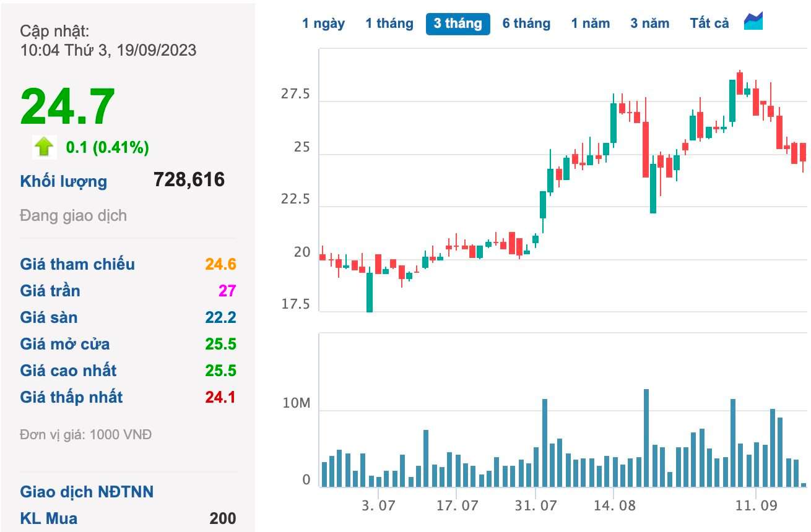Click the 'Giao dịch NĐTNN' heading

tap(87, 492)
